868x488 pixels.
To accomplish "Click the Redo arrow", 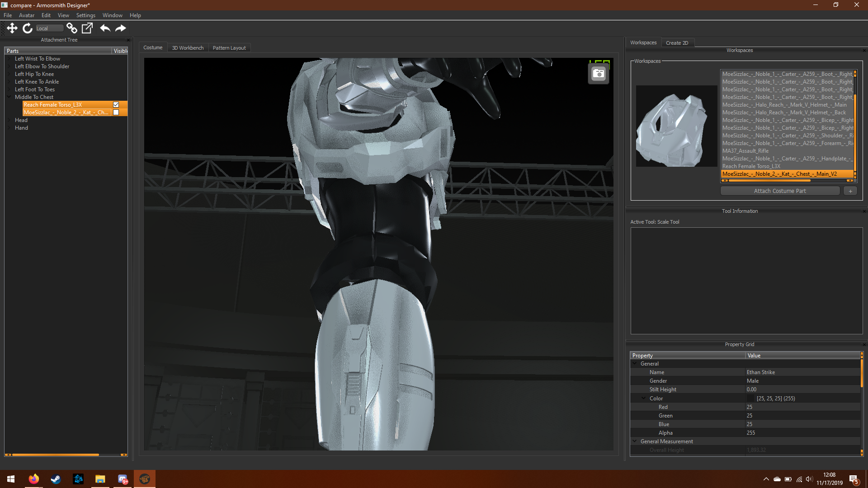I will coord(120,28).
